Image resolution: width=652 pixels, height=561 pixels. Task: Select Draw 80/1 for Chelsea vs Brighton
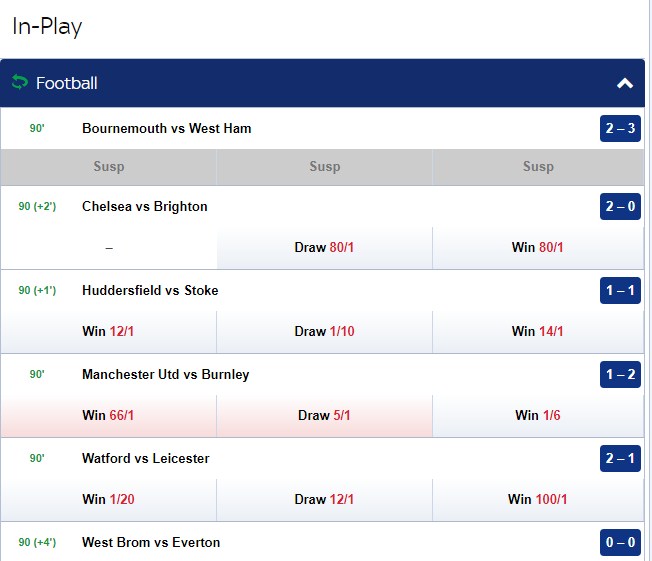tap(324, 248)
